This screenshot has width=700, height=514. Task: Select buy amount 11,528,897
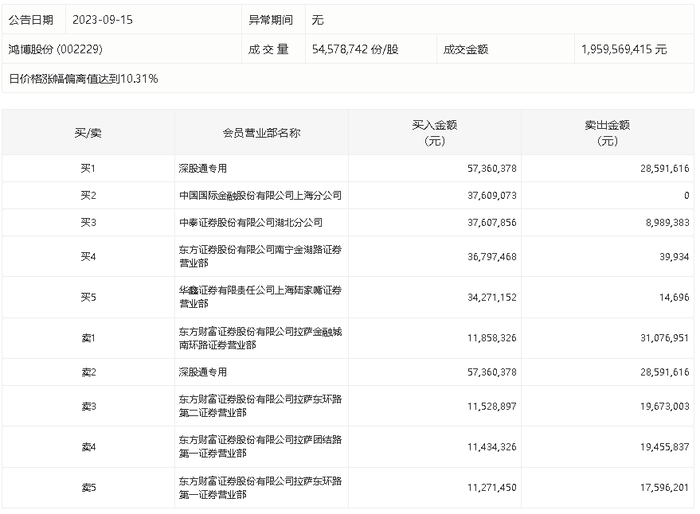tap(492, 406)
